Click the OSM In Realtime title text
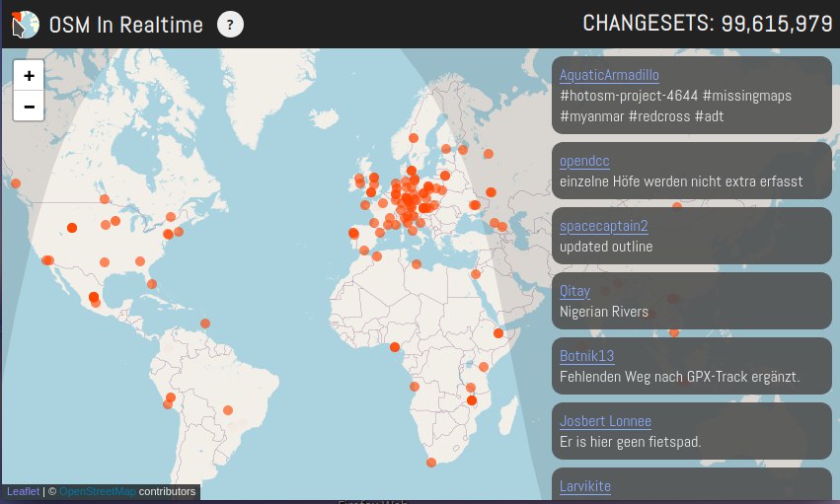Viewport: 840px width, 504px height. (x=126, y=25)
